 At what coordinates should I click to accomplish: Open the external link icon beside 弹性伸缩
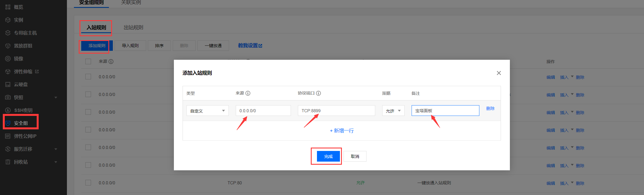point(37,72)
